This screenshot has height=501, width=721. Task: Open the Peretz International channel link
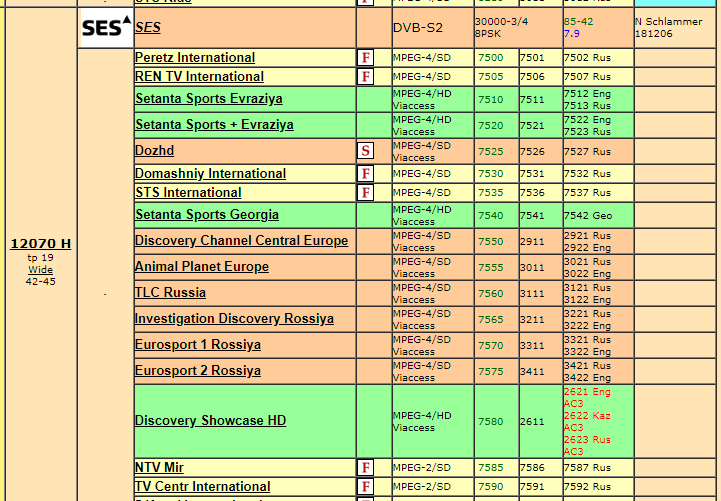click(x=195, y=57)
